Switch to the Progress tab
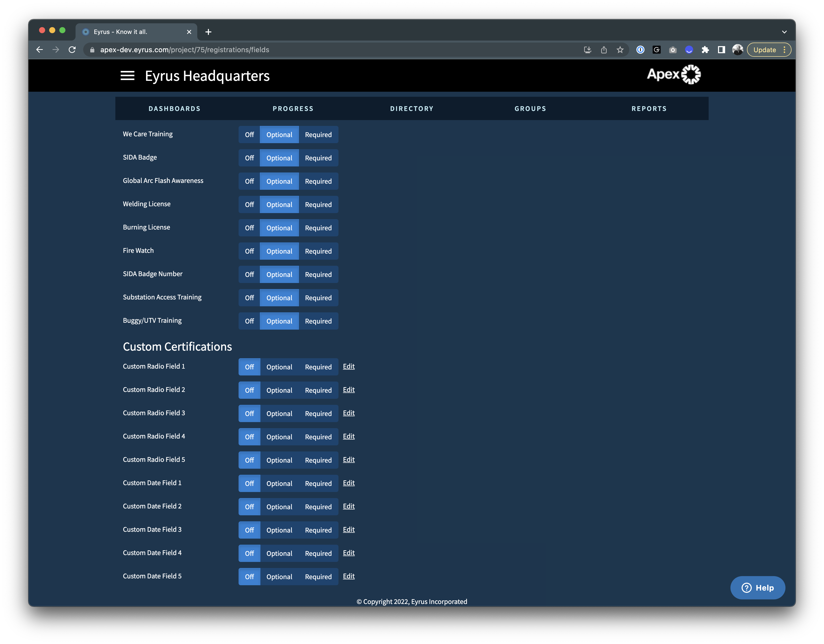824x644 pixels. coord(293,109)
